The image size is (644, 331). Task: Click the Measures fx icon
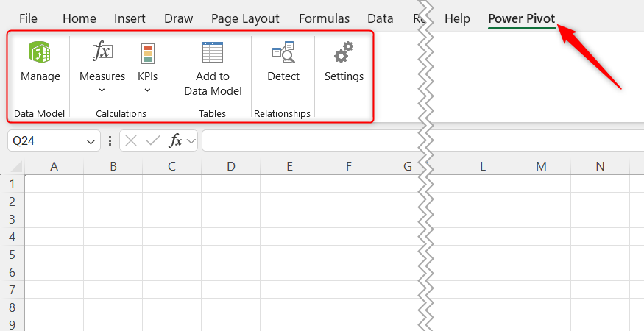[x=102, y=52]
